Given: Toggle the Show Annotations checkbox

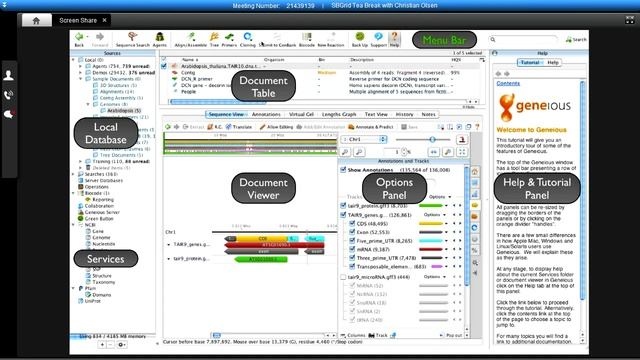Looking at the screenshot, I should (343, 170).
